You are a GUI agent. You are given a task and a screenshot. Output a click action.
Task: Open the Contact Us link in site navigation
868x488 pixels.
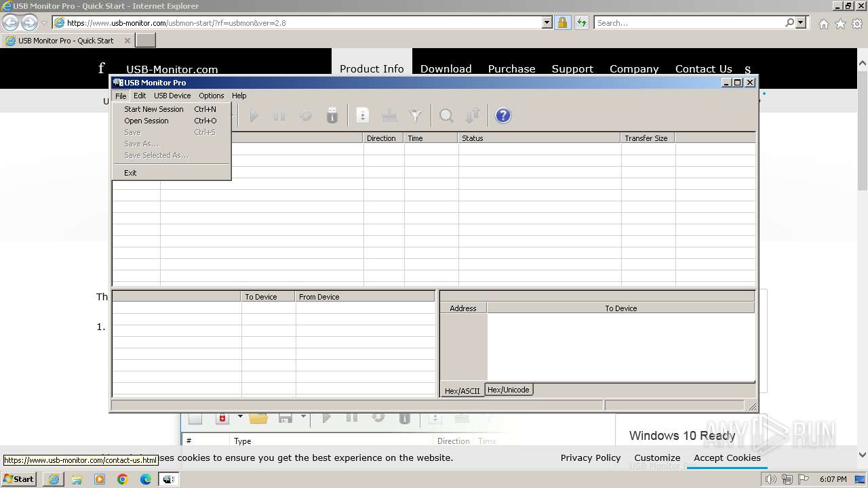point(704,68)
